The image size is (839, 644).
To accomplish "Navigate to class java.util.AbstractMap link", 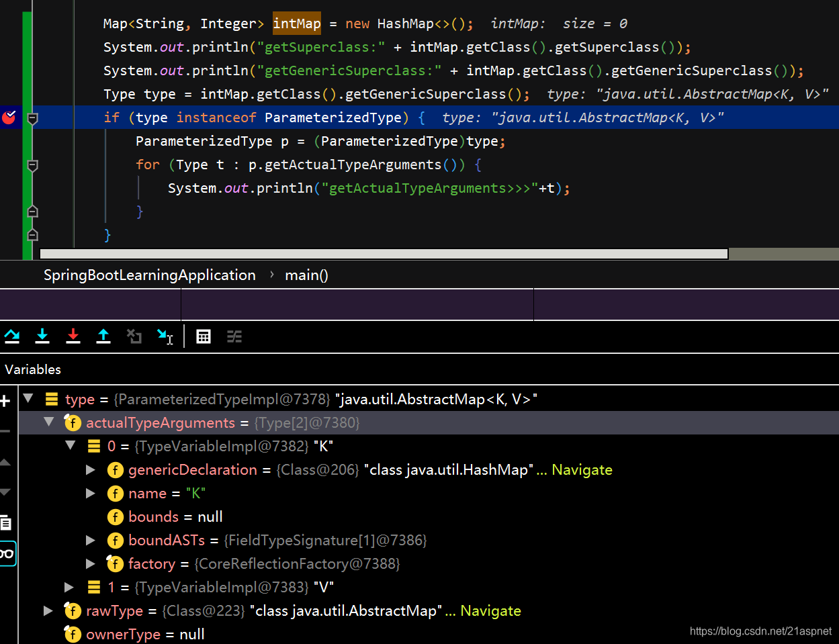I will pos(490,610).
